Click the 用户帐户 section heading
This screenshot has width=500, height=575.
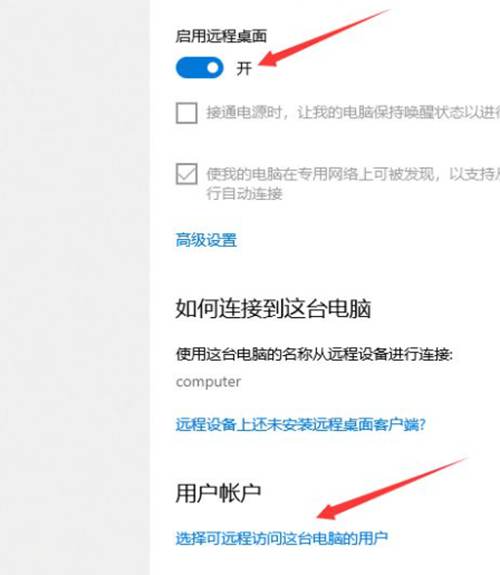[218, 493]
